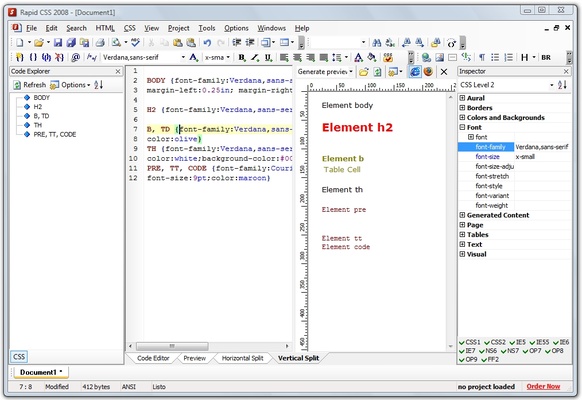582x400 pixels.
Task: Click the Print icon
Action: tap(100, 43)
